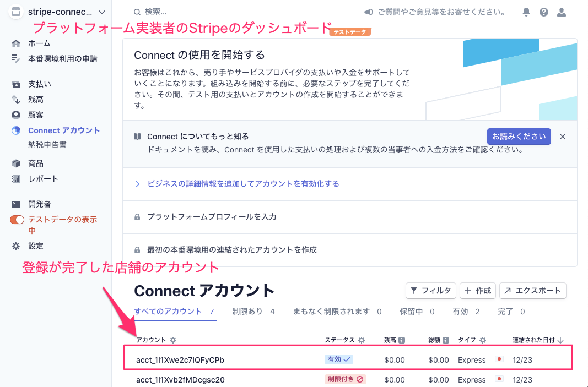
Task: Click the 検索 search input field
Action: pos(160,11)
